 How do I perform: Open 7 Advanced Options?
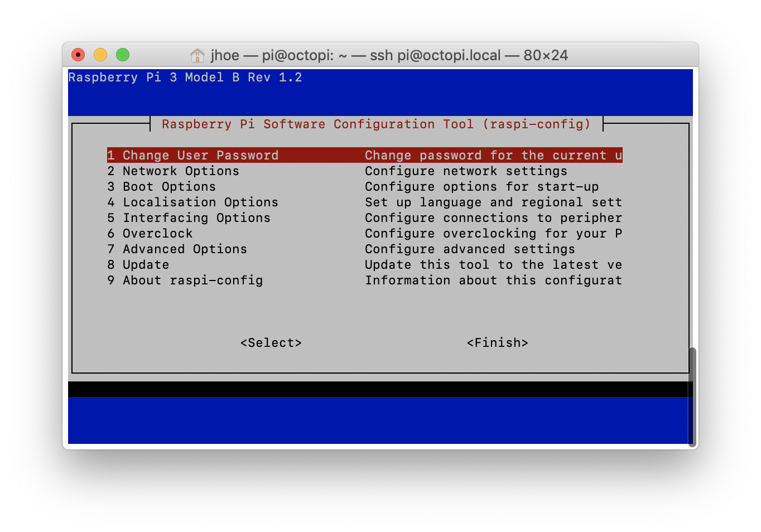[x=177, y=249]
